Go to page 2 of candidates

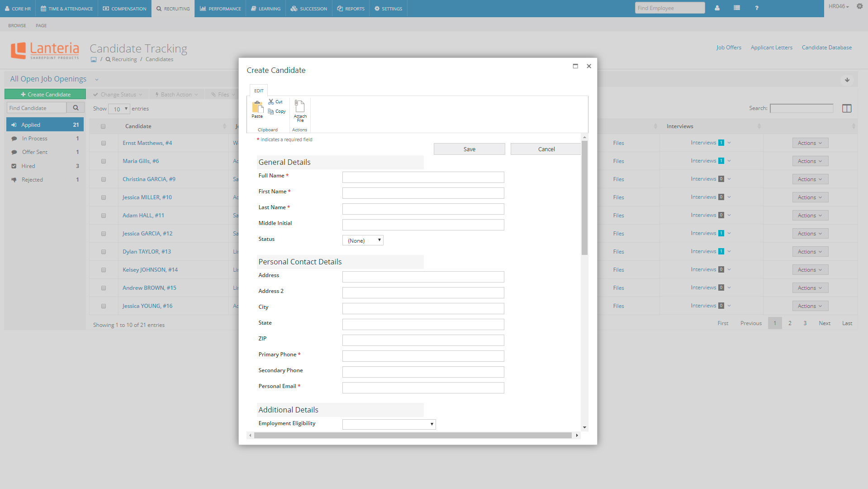(x=790, y=323)
